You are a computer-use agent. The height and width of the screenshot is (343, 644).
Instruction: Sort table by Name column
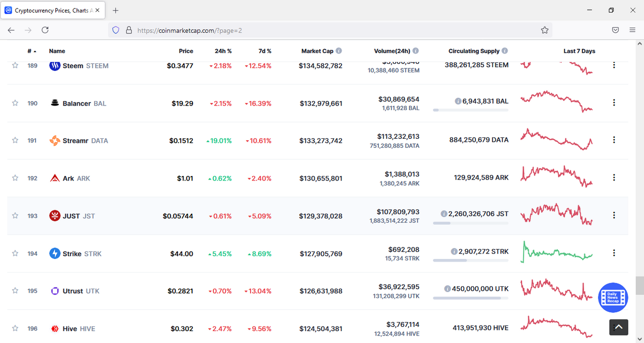tap(57, 51)
